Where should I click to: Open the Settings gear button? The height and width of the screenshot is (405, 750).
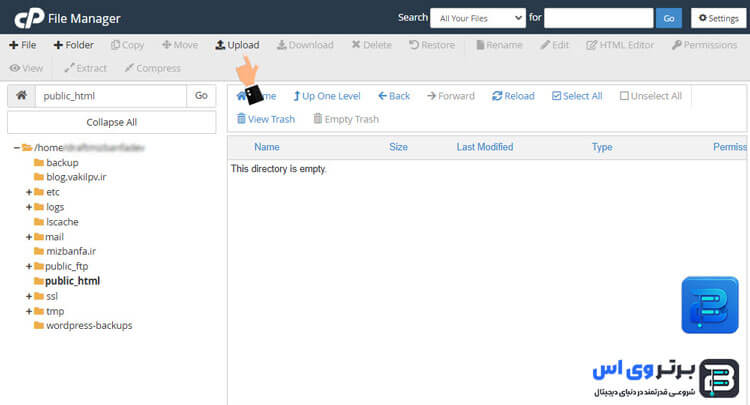[x=719, y=18]
